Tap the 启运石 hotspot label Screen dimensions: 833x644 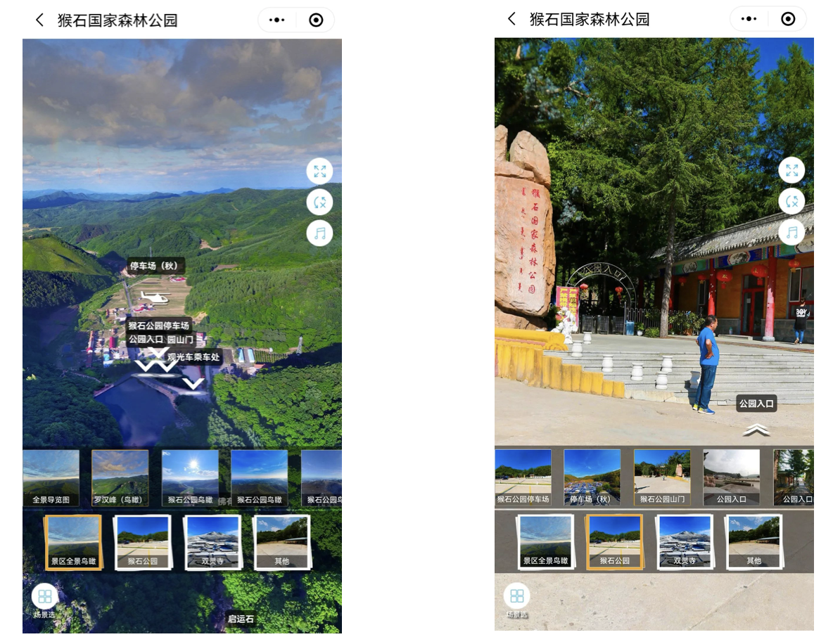coord(241,619)
